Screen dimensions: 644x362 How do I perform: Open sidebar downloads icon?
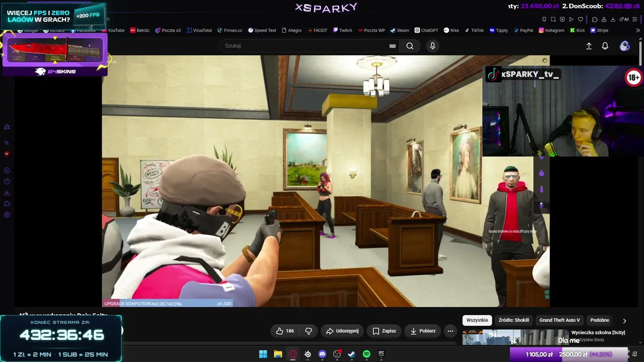[7, 193]
